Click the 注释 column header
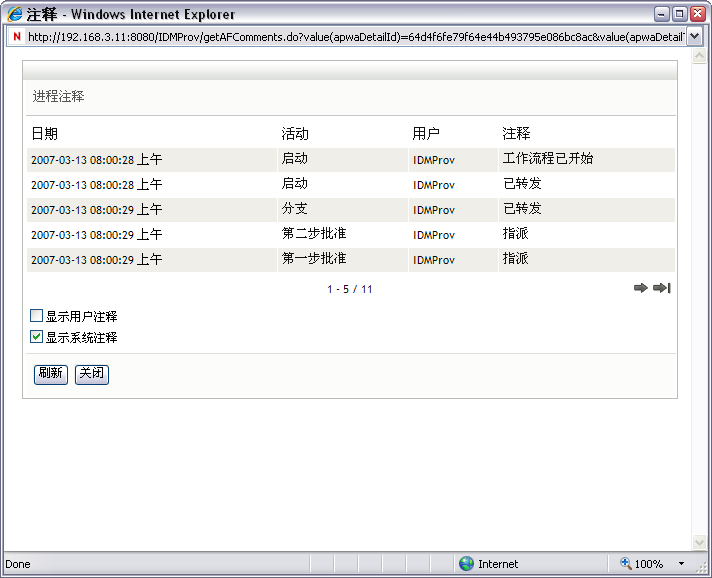 tap(516, 133)
